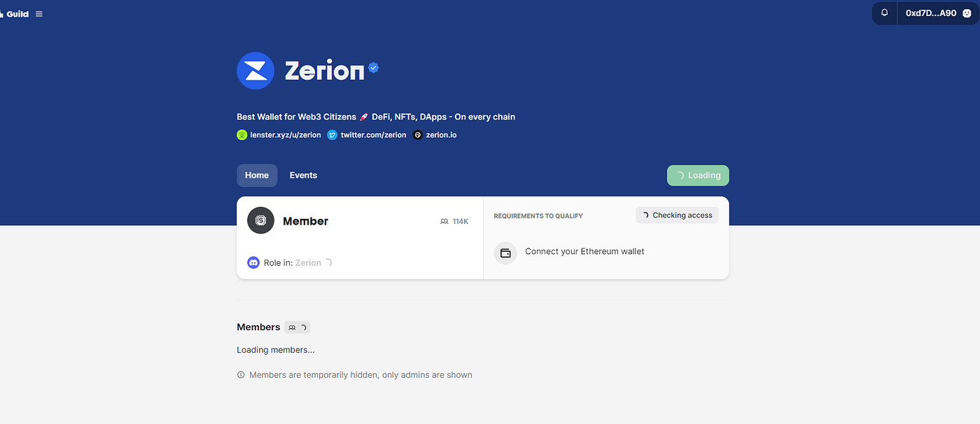The height and width of the screenshot is (424, 980).
Task: Open the lenster.xyz/u/zerion link
Action: (286, 135)
